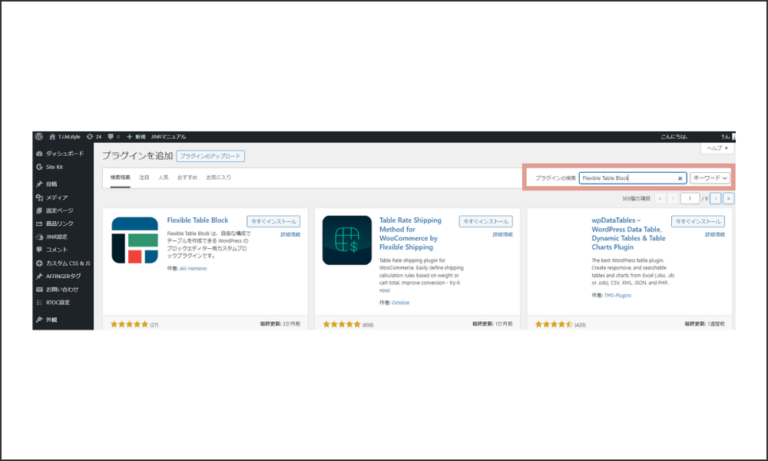Screen dimensions: 768x461
Task: Open ダッシュボード in the sidebar
Action: 64,153
